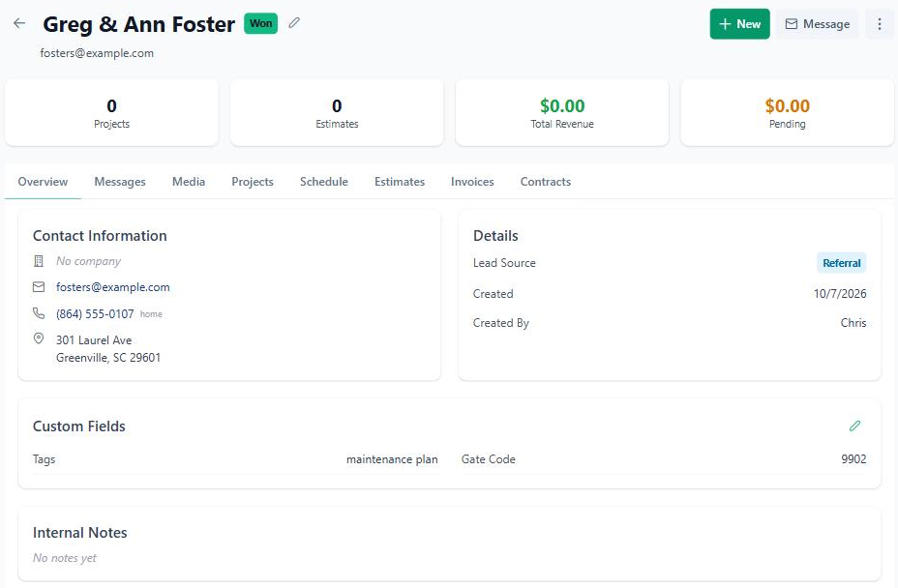Click the Created By value Chris
The width and height of the screenshot is (898, 588).
point(853,323)
